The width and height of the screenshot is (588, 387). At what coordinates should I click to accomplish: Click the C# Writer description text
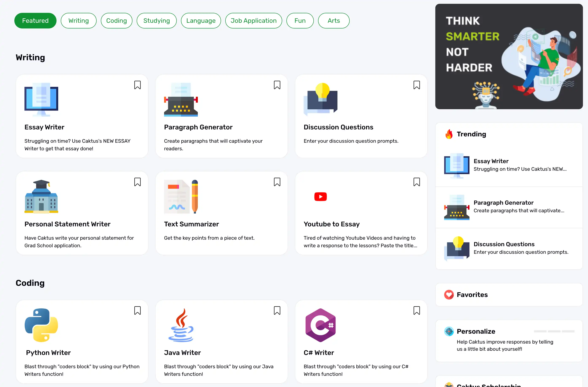click(x=356, y=370)
